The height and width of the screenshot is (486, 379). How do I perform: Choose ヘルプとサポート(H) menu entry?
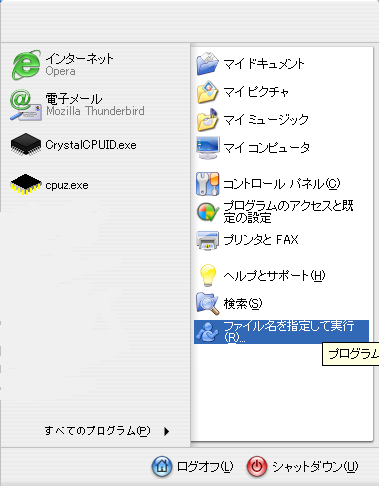(281, 275)
